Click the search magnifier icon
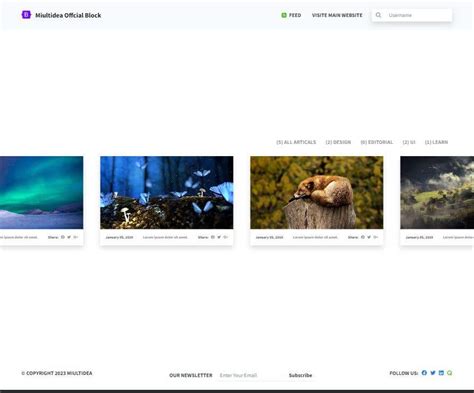The height and width of the screenshot is (393, 474). point(378,15)
